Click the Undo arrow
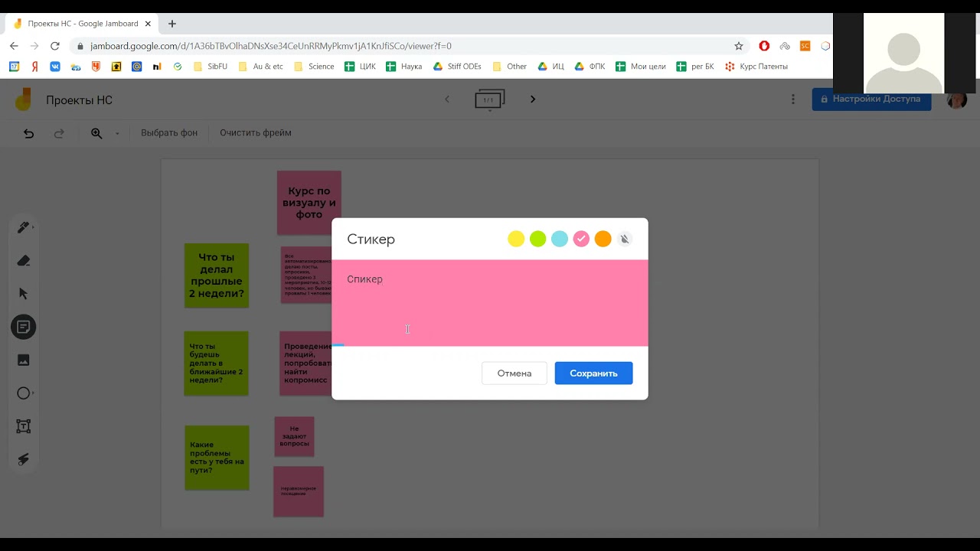 pos(28,133)
